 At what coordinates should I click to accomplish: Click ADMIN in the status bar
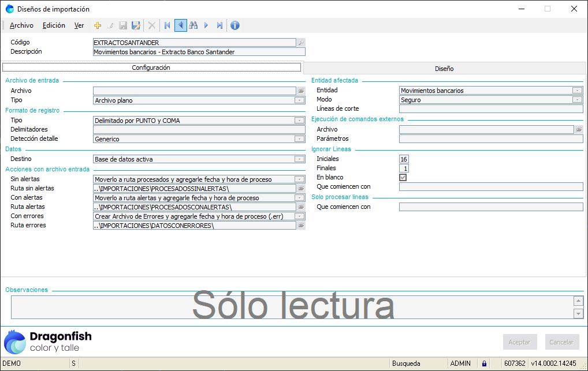[460, 363]
